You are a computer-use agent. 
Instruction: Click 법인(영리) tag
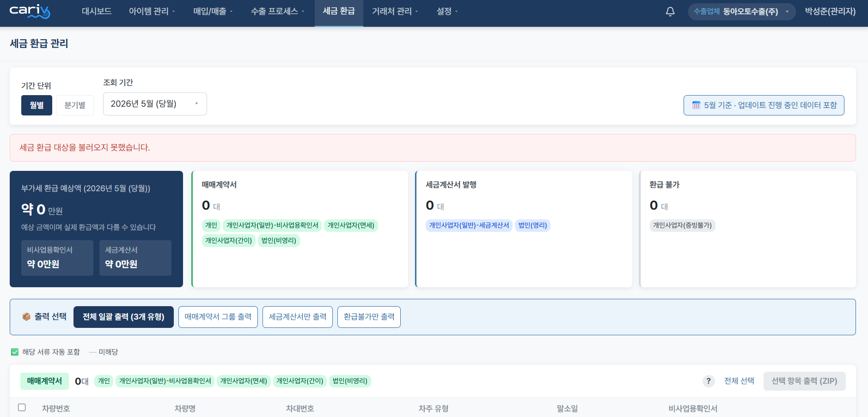tap(532, 225)
